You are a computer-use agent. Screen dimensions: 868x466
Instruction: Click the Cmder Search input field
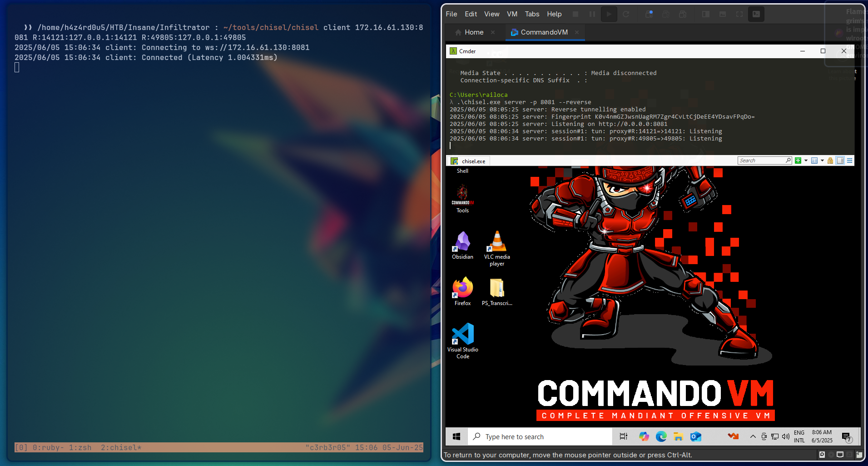point(761,160)
